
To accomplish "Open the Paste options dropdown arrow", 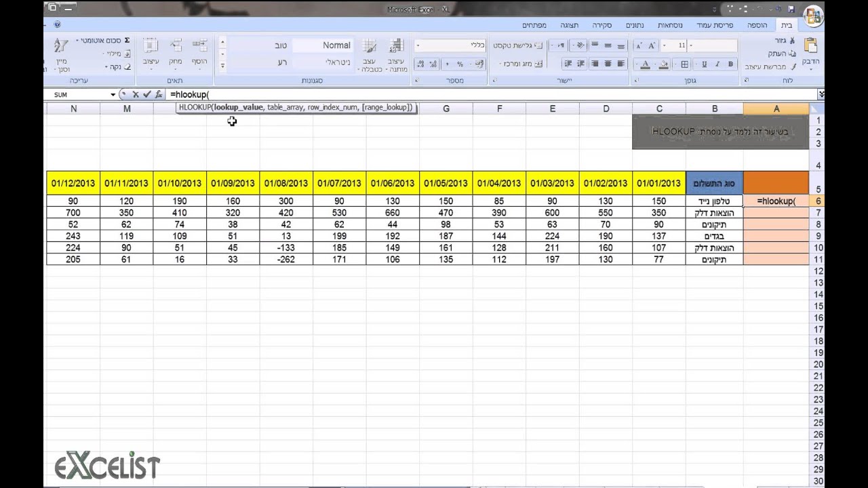I will pyautogui.click(x=810, y=68).
